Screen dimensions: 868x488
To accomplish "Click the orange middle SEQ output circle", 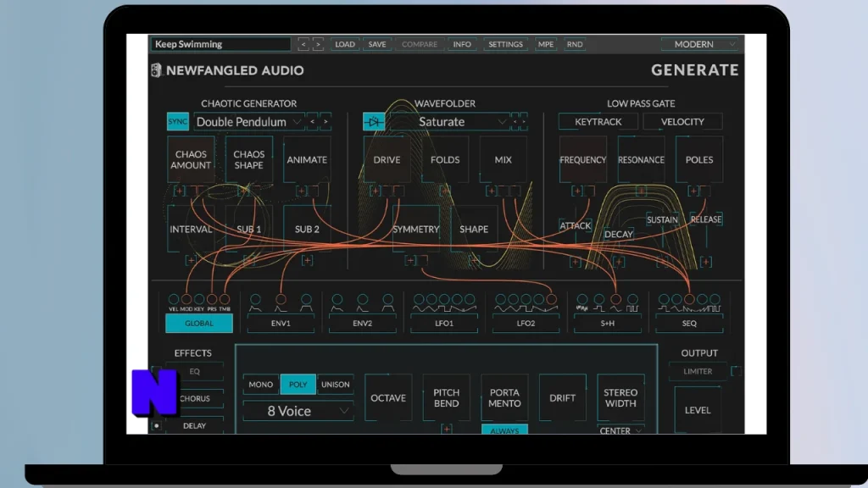I will [x=689, y=299].
